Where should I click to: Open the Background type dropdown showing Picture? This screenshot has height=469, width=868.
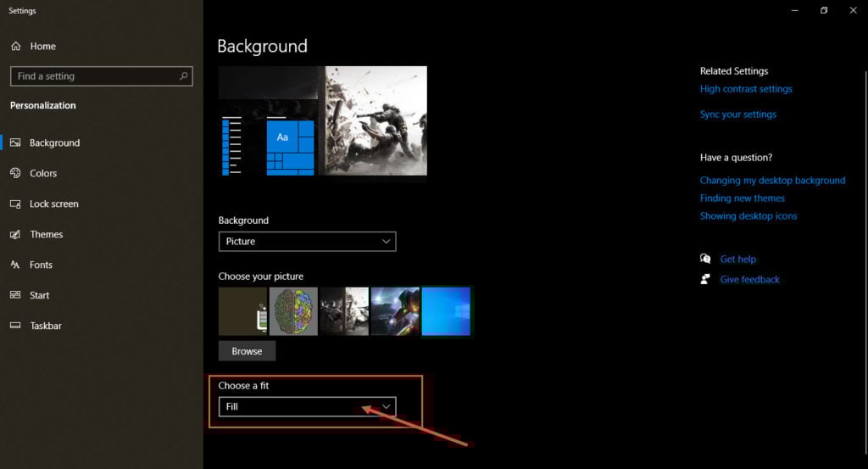[307, 242]
